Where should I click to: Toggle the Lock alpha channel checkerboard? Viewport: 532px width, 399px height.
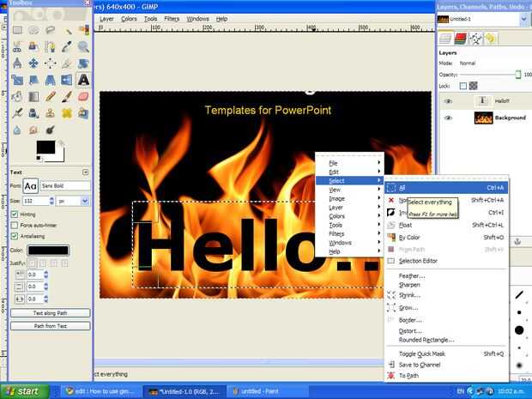click(x=474, y=86)
